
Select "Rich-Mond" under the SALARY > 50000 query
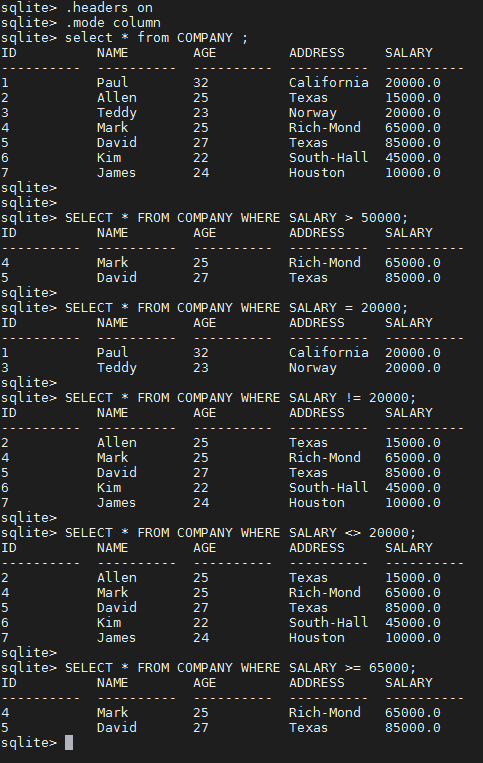coord(325,263)
